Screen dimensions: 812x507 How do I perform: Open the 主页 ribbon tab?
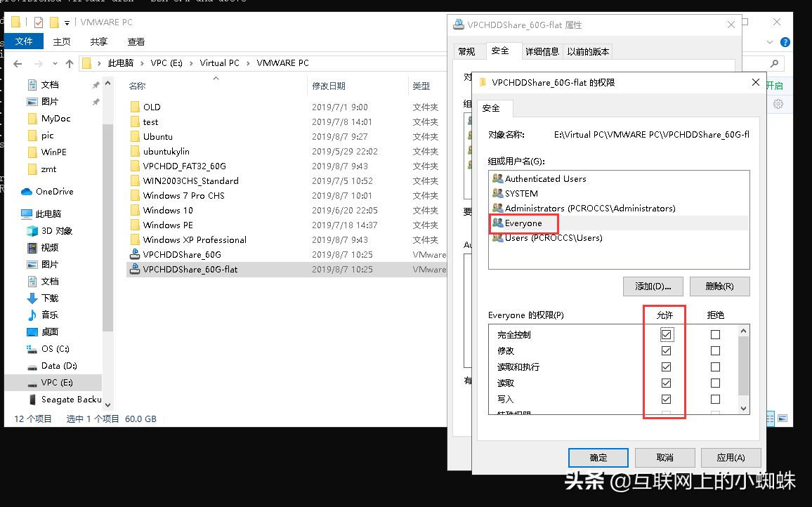click(x=62, y=42)
